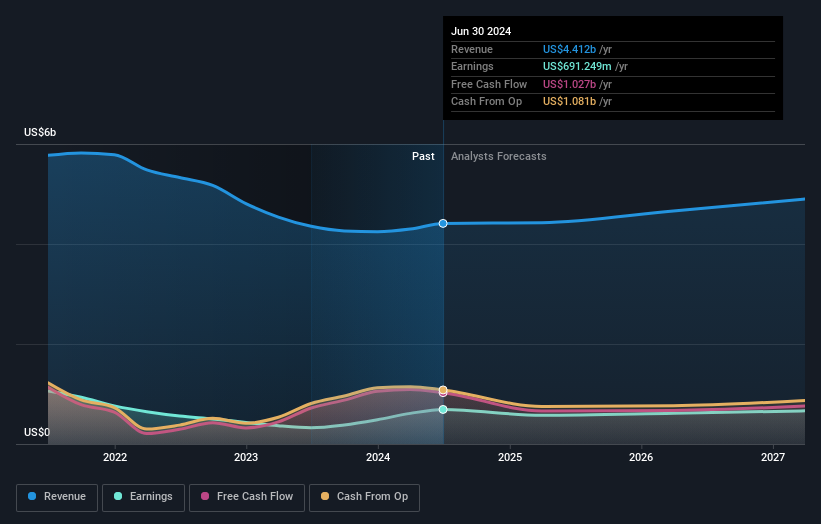Image resolution: width=821 pixels, height=524 pixels.
Task: Select the Cash From Op value US$1.081b
Action: pos(569,102)
